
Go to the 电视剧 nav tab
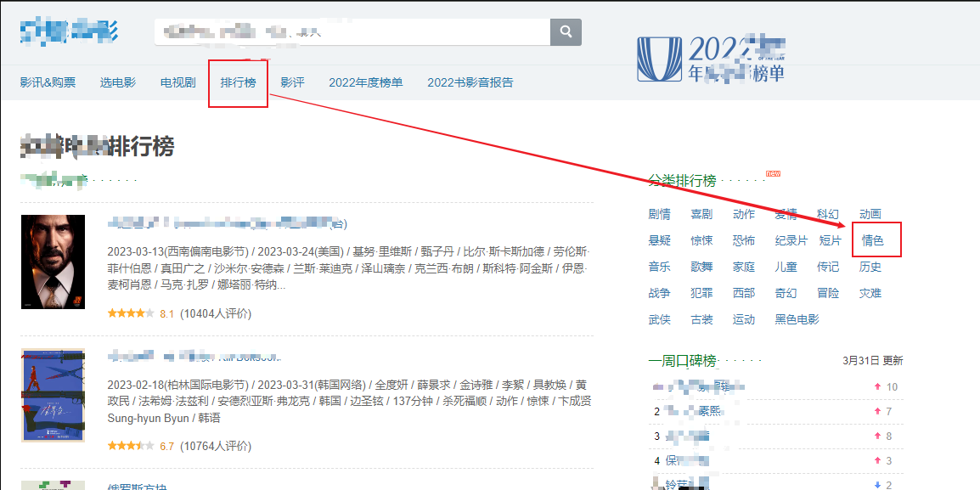tap(178, 82)
